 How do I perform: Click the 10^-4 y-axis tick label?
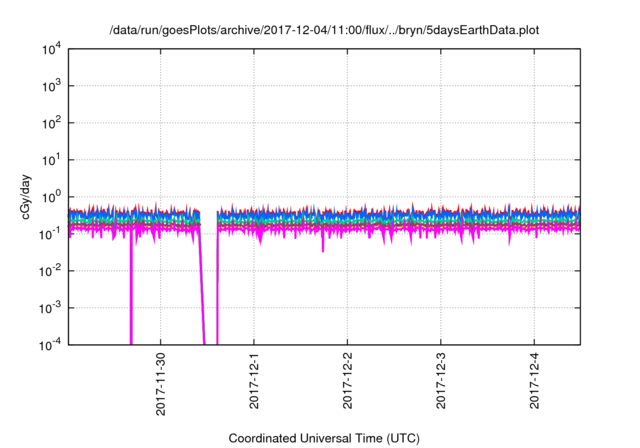(50, 345)
